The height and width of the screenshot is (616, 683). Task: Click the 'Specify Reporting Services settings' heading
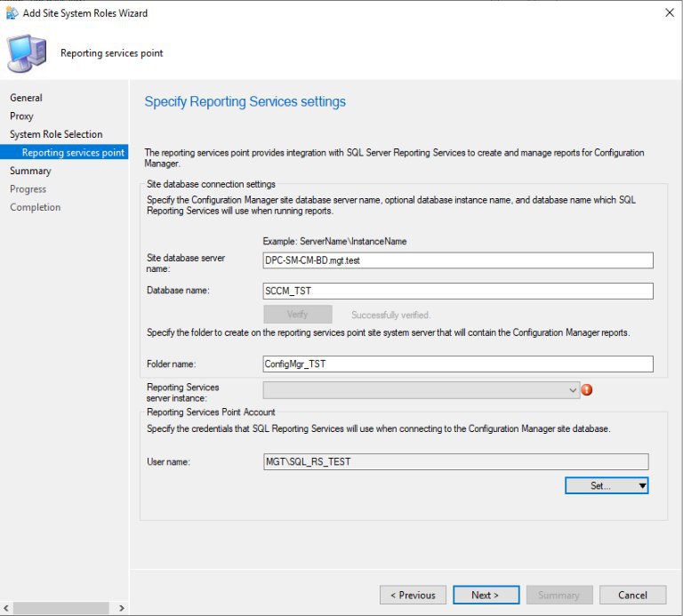tap(245, 101)
